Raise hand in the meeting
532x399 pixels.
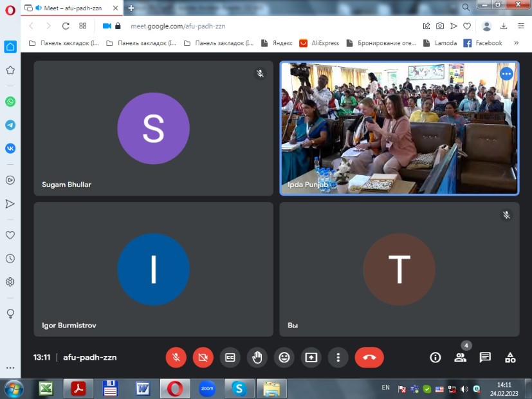click(257, 357)
